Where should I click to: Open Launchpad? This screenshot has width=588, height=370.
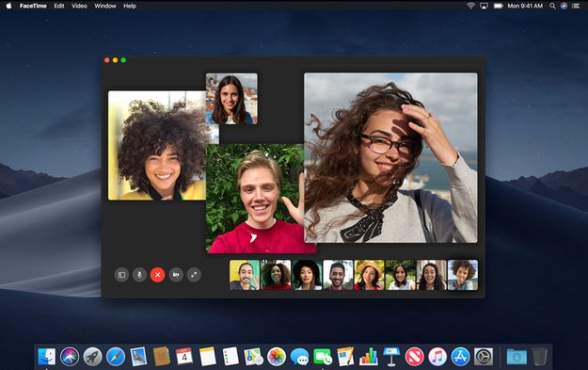92,356
